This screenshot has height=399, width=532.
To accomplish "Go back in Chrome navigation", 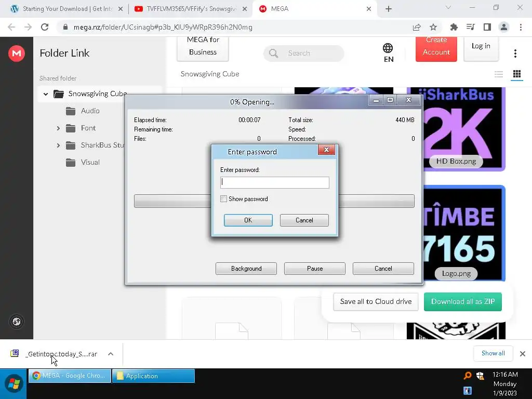I will pos(11,27).
